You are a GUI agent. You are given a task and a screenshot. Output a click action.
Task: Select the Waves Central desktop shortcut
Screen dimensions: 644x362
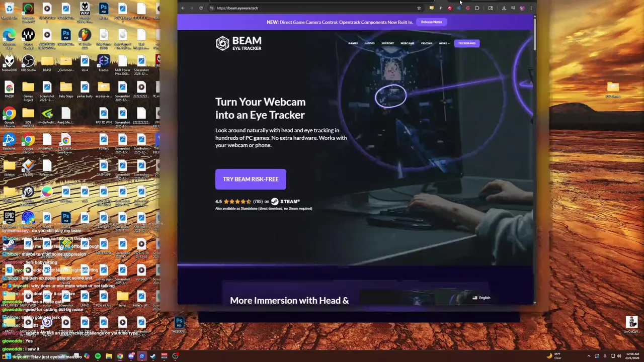click(x=28, y=38)
